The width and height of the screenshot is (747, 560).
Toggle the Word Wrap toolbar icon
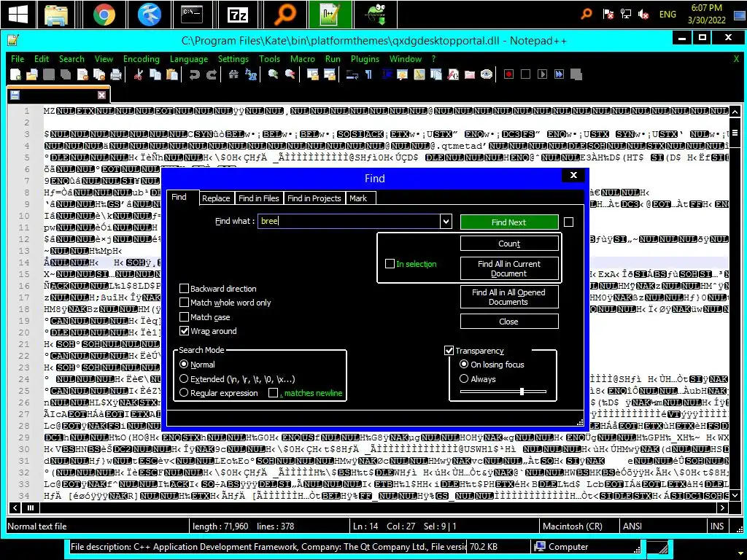coord(352,74)
